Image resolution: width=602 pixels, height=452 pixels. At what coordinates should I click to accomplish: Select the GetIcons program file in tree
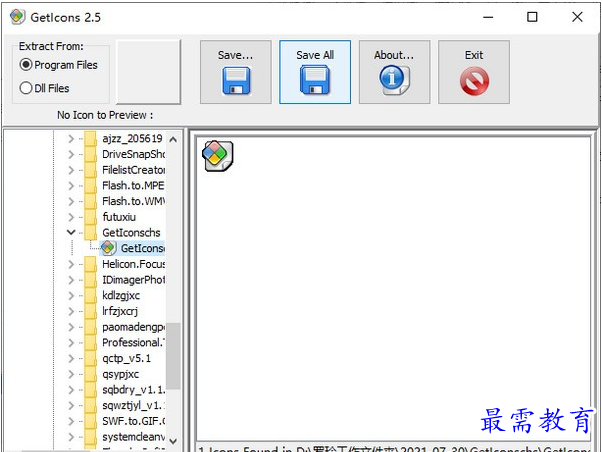pyautogui.click(x=133, y=248)
